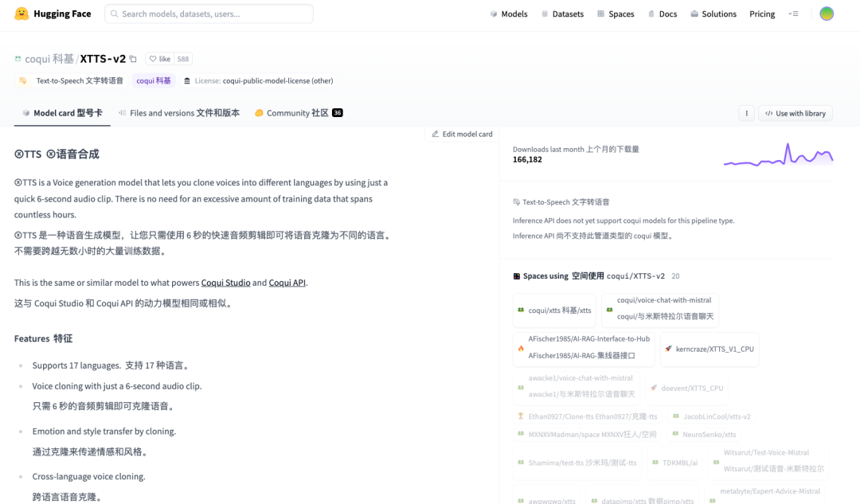
Task: Click the Files and versions tab icon
Action: pos(122,113)
